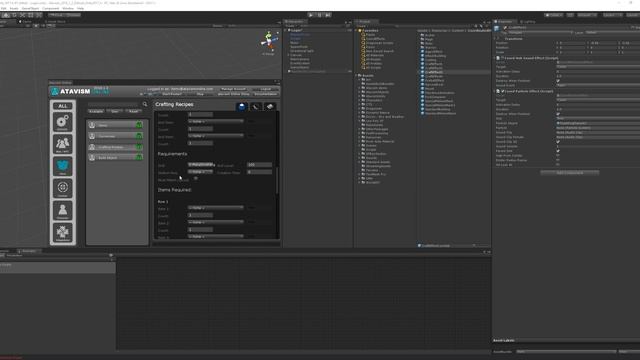640x360 pixels.
Task: Click the ALL category button in Atavism
Action: tap(62, 106)
